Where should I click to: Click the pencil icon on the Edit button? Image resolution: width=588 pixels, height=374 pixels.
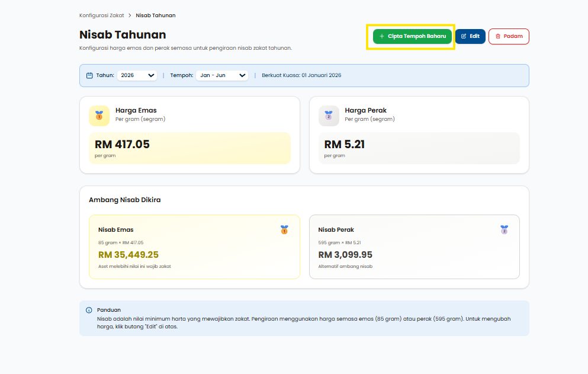[464, 36]
